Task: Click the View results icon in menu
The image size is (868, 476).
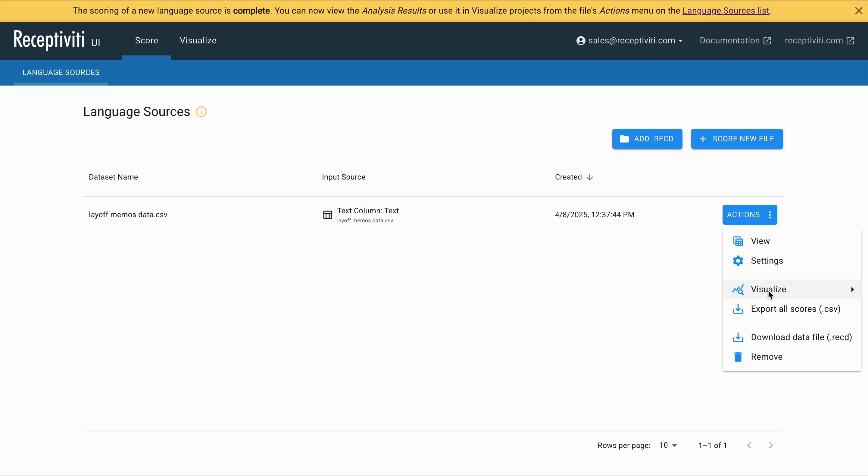Action: tap(738, 241)
